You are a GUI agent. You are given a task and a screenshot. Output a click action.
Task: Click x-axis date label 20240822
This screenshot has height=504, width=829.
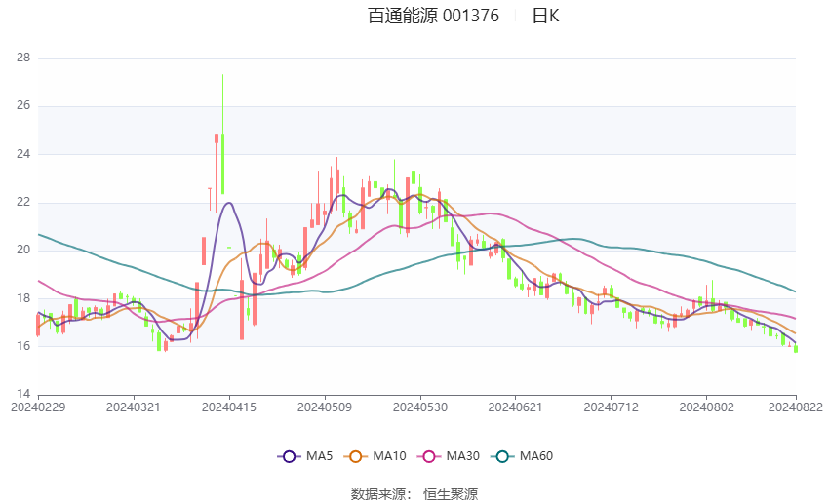tap(796, 407)
